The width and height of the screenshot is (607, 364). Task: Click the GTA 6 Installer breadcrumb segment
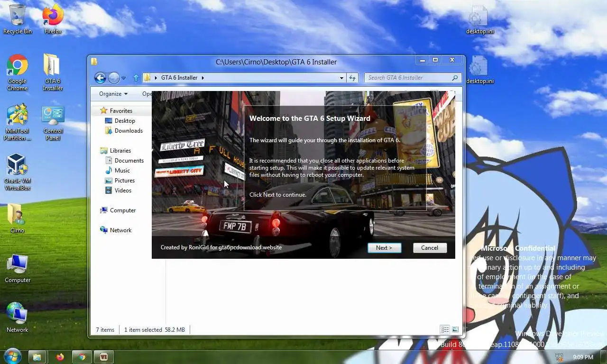point(179,78)
